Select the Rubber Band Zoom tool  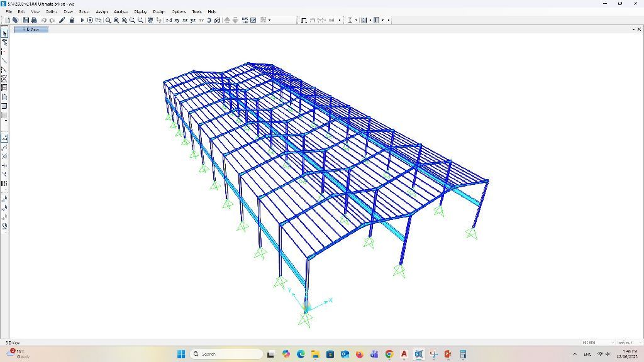[x=108, y=20]
